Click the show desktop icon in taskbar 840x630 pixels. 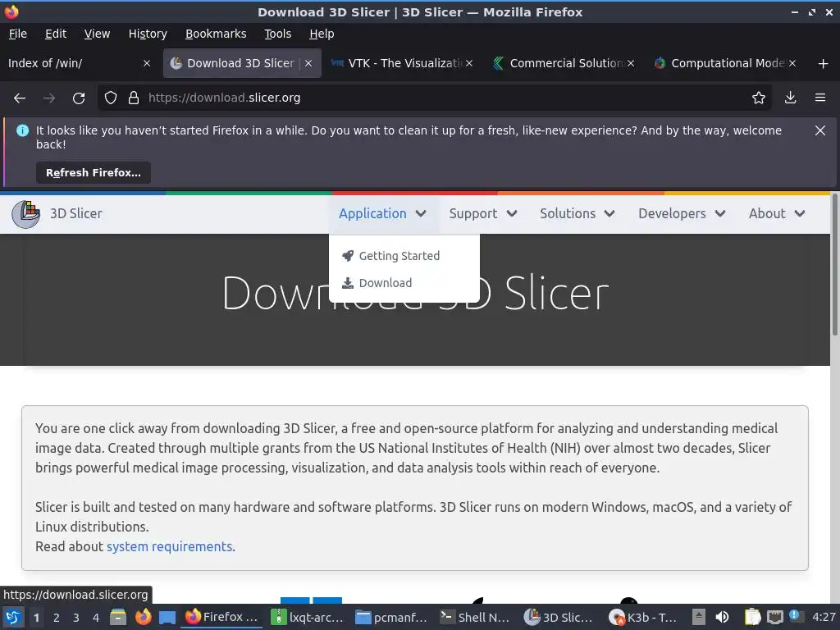tap(167, 617)
